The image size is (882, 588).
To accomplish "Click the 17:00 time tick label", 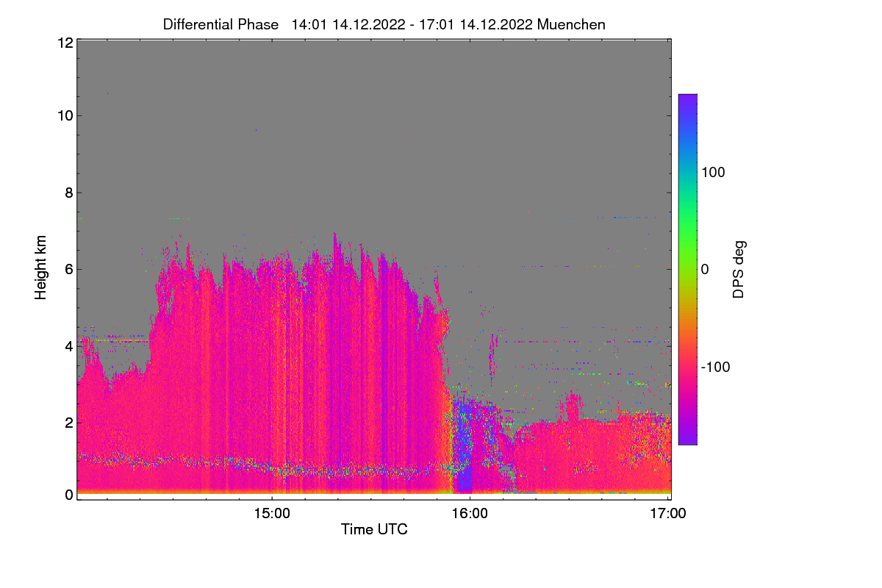I will [668, 514].
